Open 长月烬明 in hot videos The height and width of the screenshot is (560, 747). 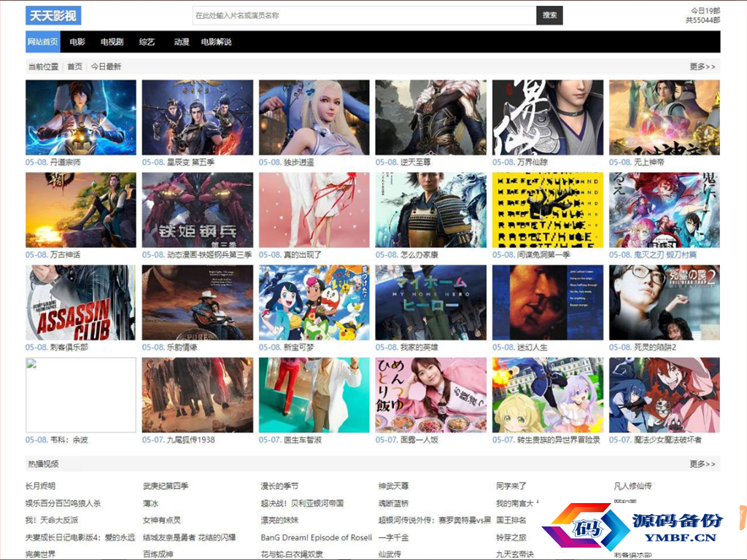point(41,486)
